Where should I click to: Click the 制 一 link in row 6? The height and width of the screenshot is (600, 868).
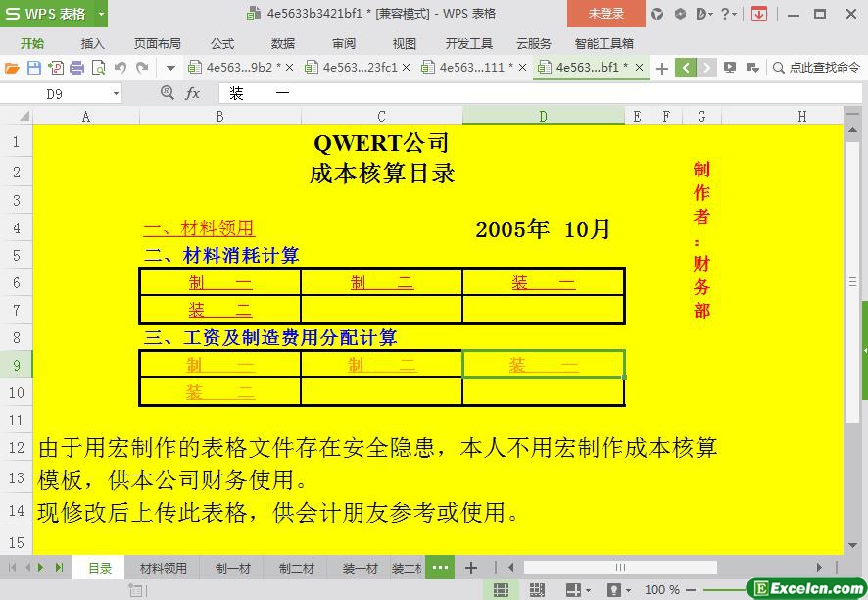coord(220,282)
